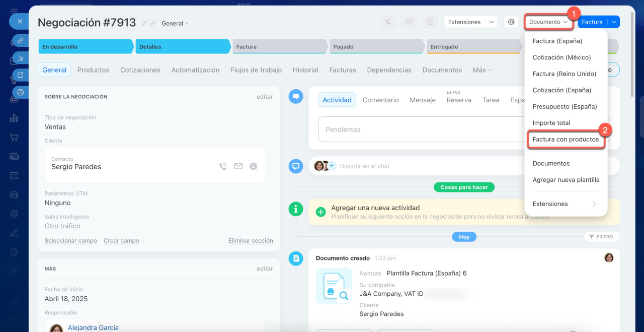Switch to the Productos tab

click(93, 70)
